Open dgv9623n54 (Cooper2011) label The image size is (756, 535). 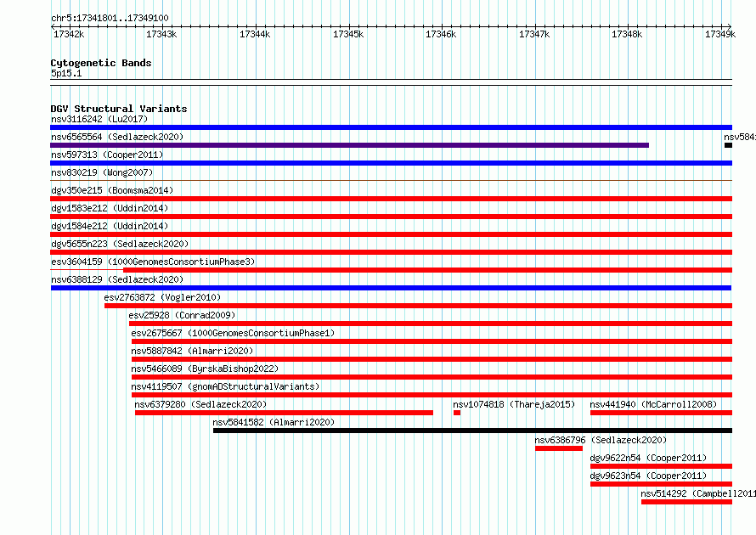click(648, 476)
